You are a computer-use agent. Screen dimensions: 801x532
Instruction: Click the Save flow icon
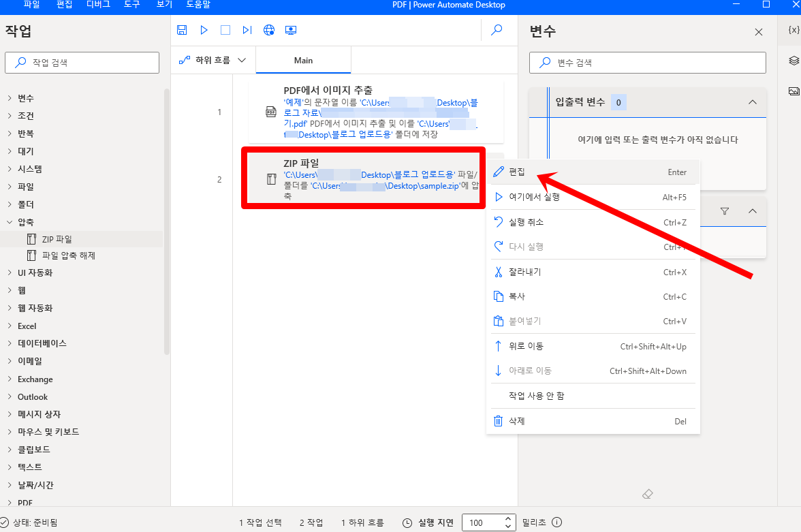click(182, 29)
